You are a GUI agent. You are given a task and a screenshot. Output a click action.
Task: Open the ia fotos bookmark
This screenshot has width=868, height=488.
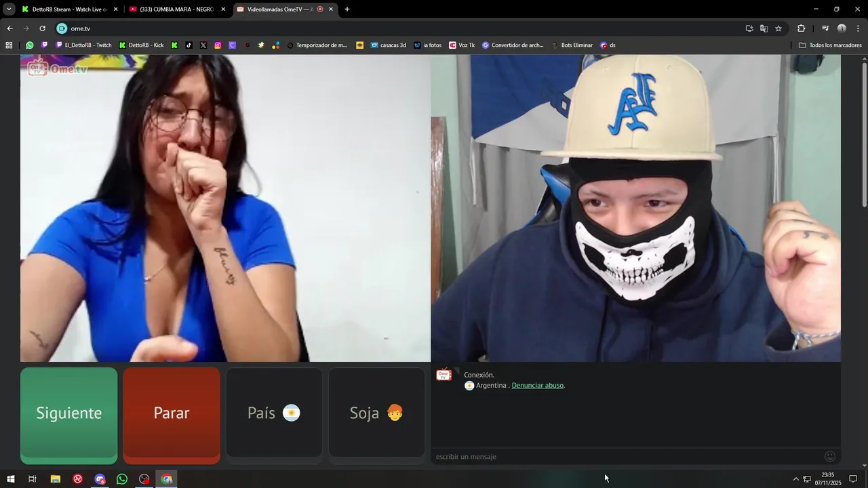(x=427, y=45)
